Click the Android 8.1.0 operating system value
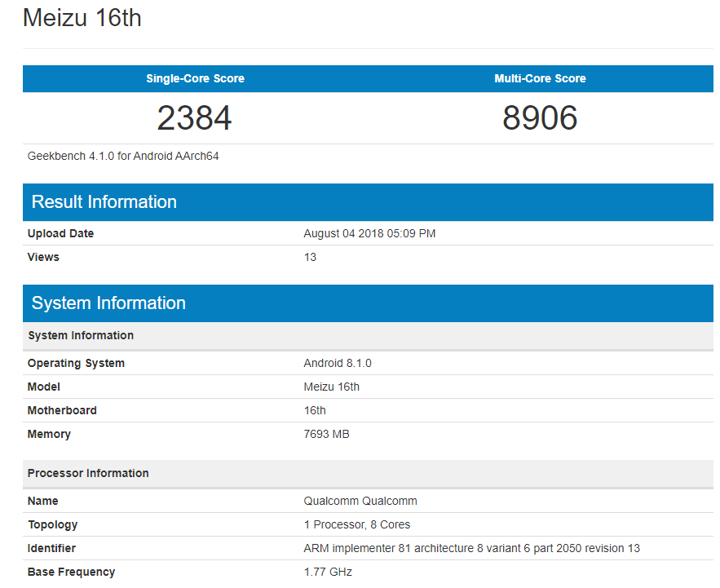 338,363
